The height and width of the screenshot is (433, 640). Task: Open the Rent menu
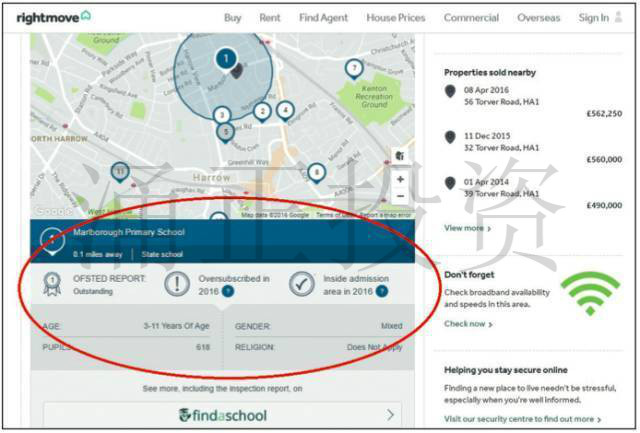click(x=270, y=18)
